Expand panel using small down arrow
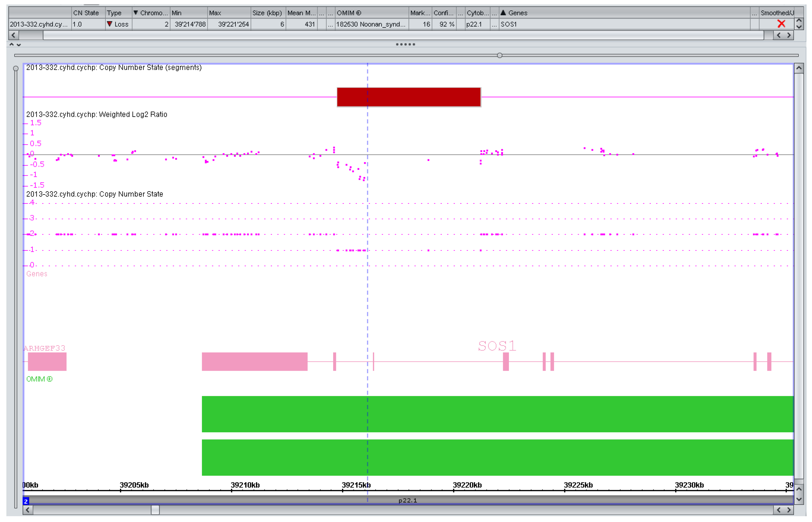This screenshot has height=522, width=812. click(19, 44)
